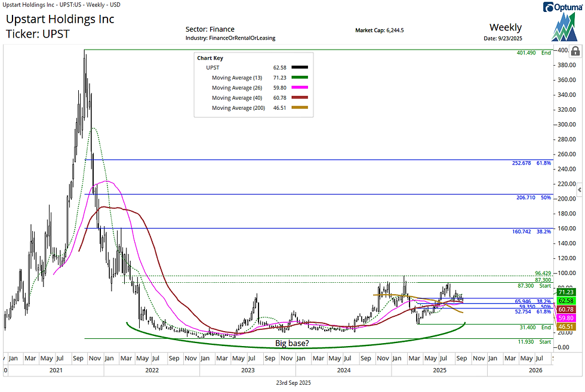Click the 206.710 50% retracement label
Viewport: 585px width, 392px height.
[x=534, y=197]
